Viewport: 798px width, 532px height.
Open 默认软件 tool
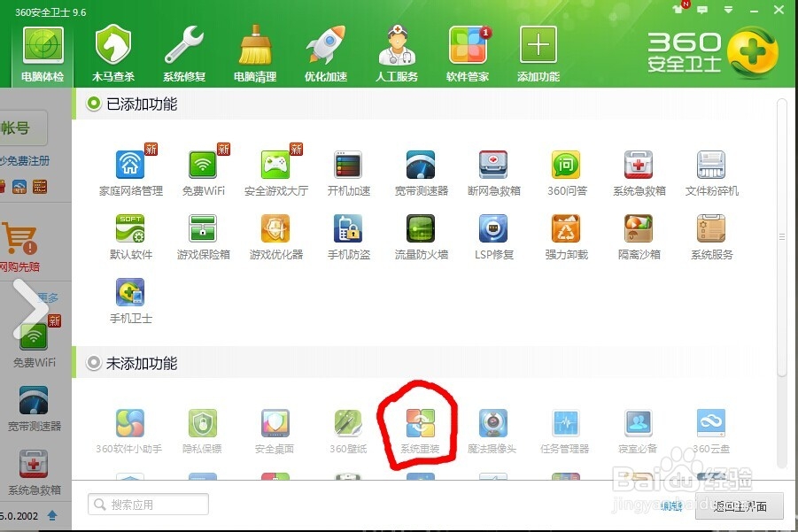tap(131, 237)
